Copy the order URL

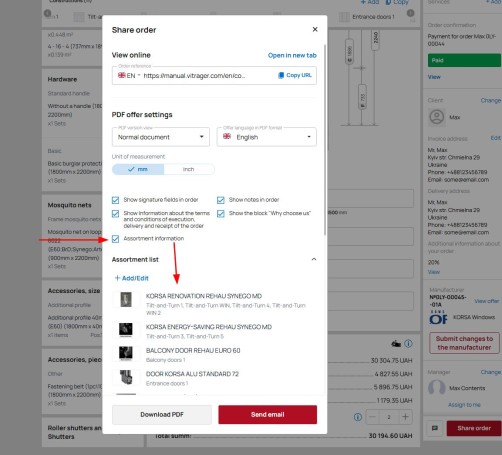[x=295, y=75]
